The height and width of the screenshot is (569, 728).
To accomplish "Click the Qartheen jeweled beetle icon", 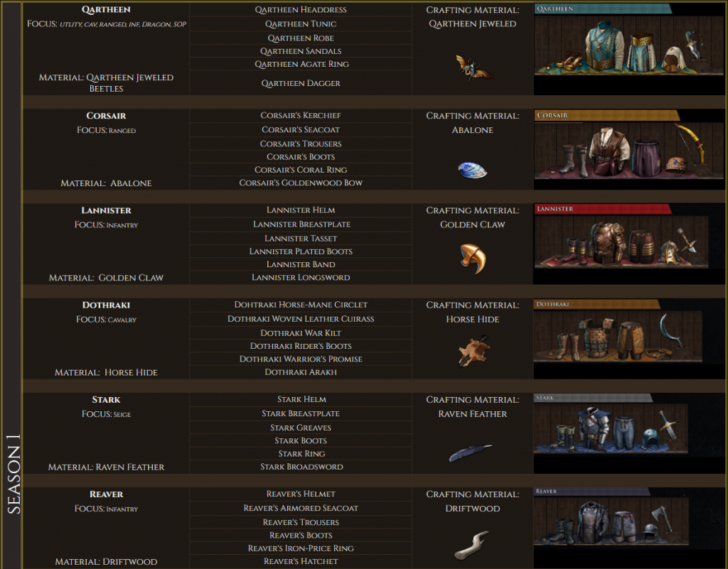I will (474, 67).
